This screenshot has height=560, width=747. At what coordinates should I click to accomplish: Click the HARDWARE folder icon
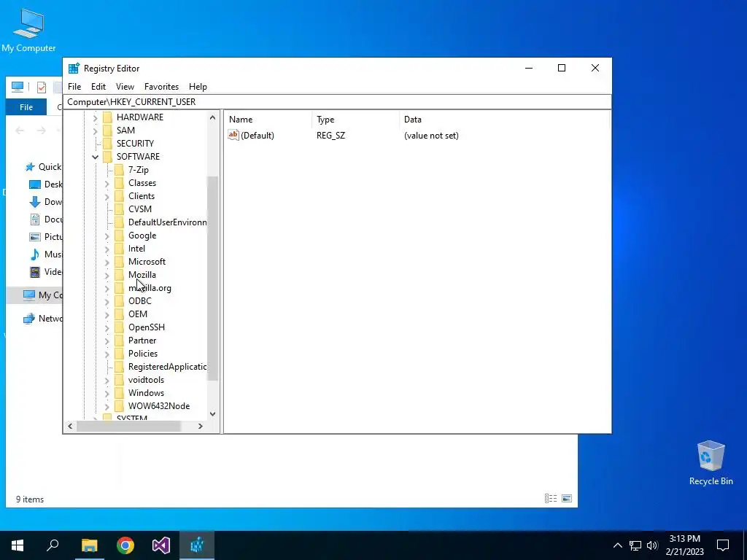point(108,117)
